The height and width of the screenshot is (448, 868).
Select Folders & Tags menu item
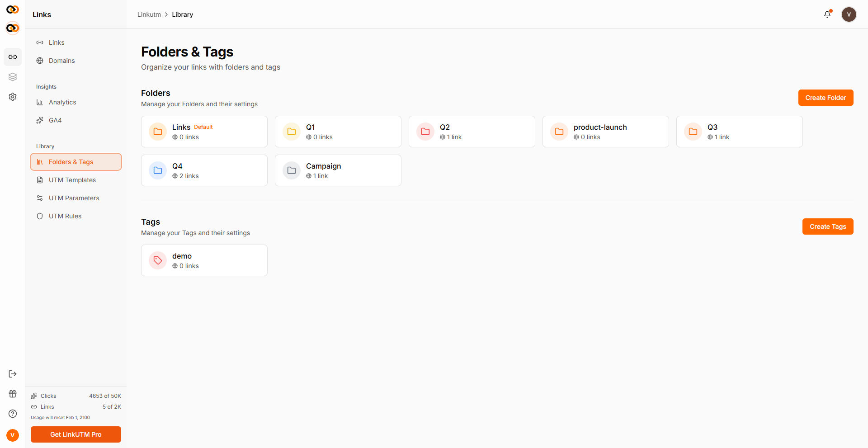[76, 162]
